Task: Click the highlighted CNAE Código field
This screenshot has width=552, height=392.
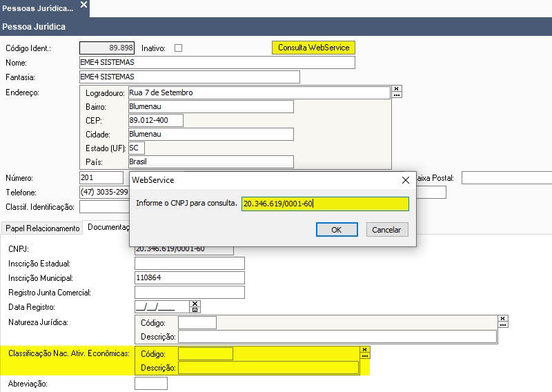Action: [x=206, y=353]
